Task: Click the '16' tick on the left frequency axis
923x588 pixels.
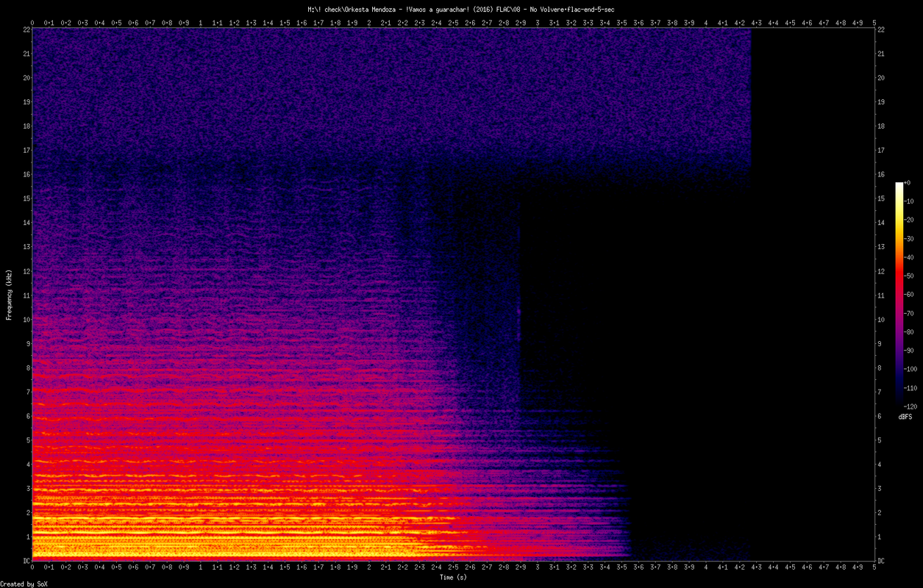Action: [25, 173]
